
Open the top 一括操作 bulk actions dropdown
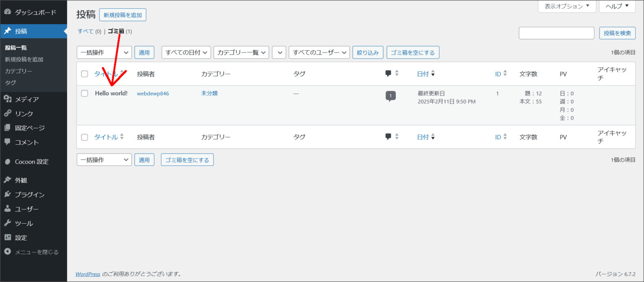[x=104, y=52]
